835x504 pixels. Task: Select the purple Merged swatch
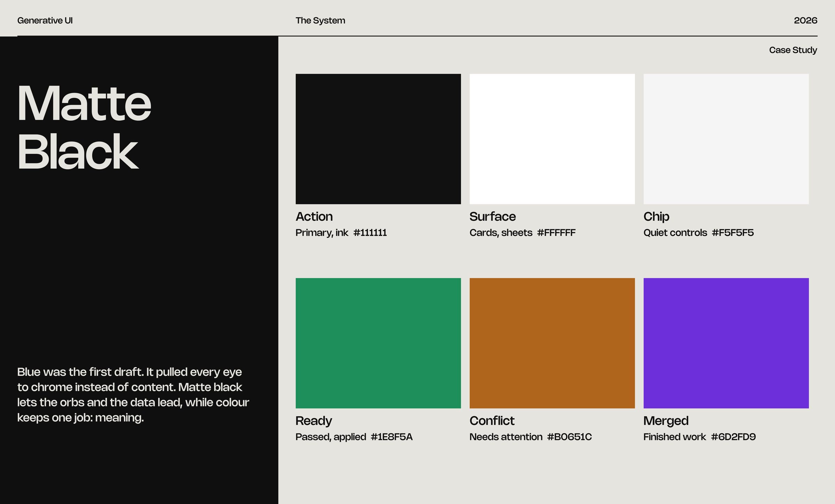(726, 343)
